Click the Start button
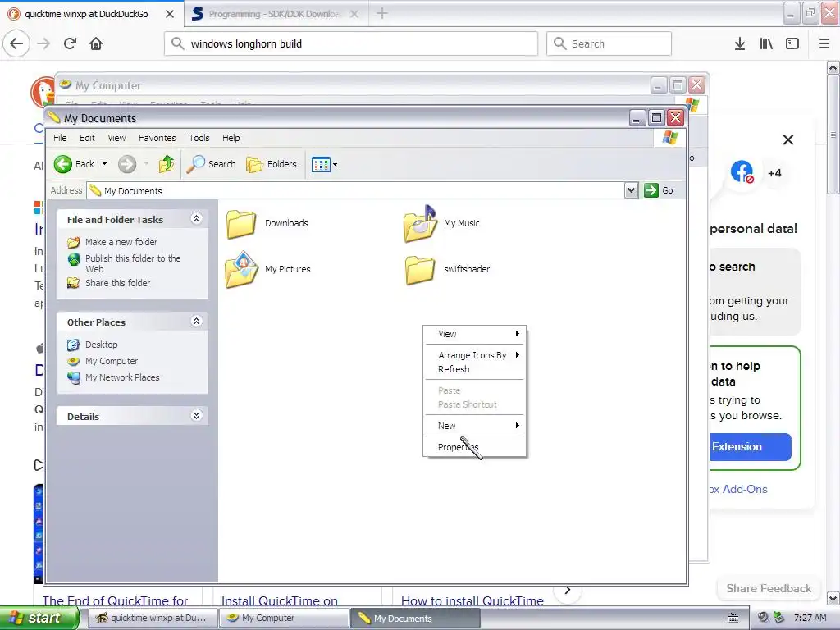 39,618
